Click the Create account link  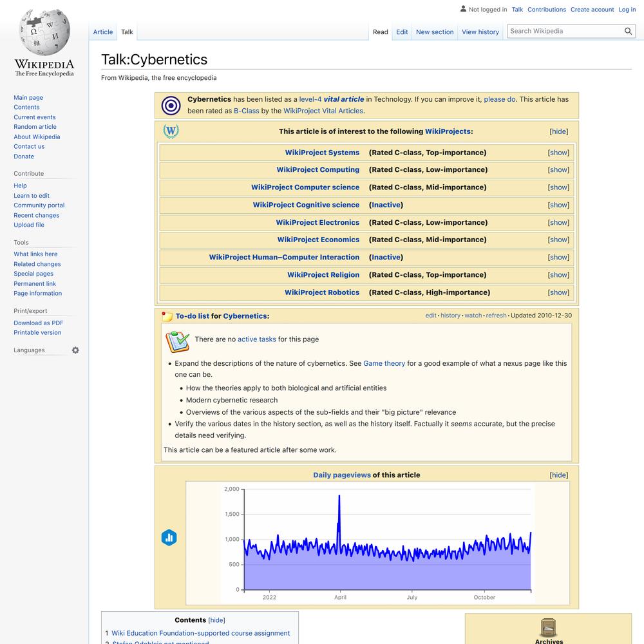[x=592, y=10]
